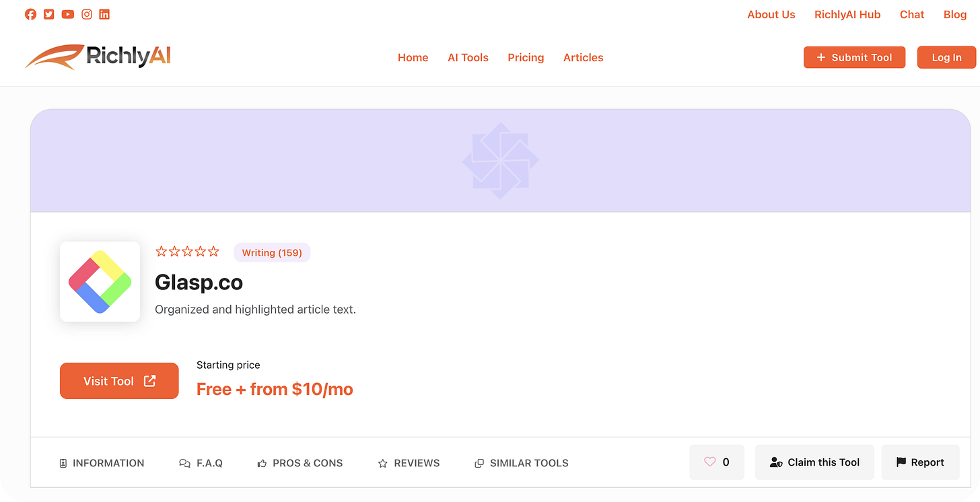The image size is (980, 502).
Task: Click the Claim this Tool button
Action: (x=814, y=462)
